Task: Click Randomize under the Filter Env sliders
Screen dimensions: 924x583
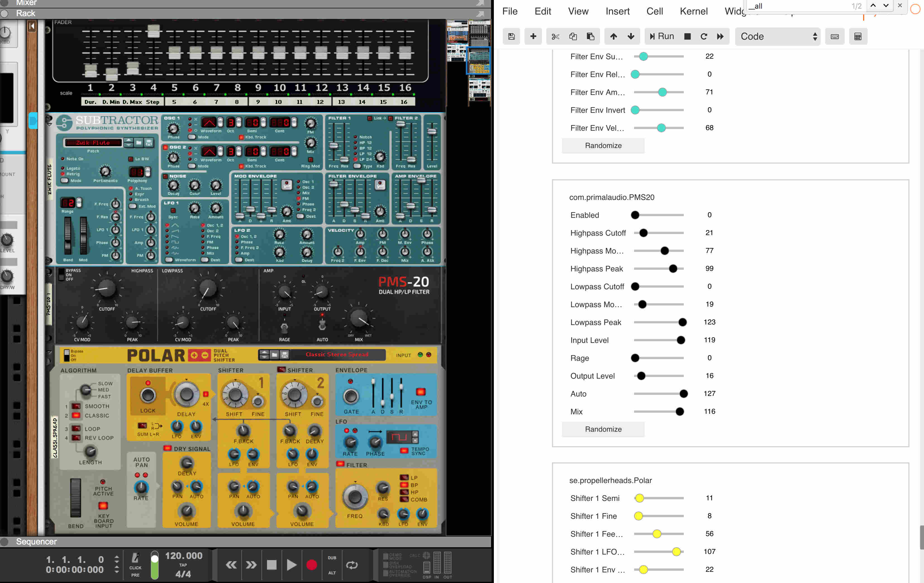Action: [x=603, y=145]
